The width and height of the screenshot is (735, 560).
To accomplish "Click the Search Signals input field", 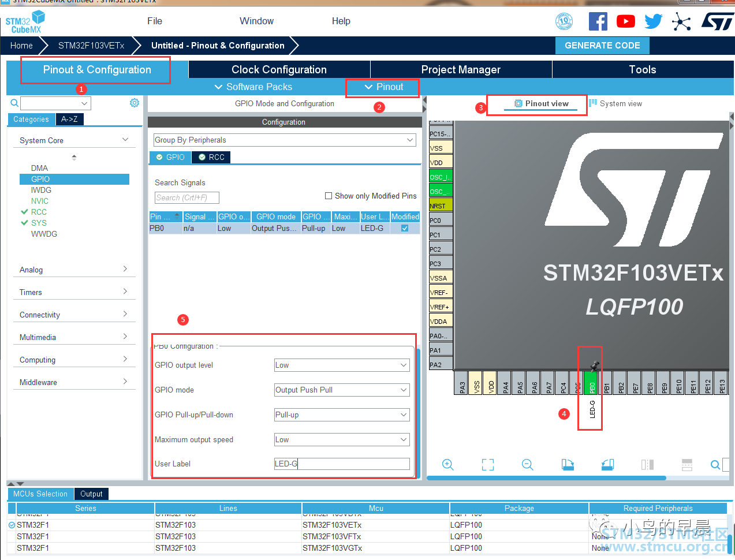I will pos(187,197).
